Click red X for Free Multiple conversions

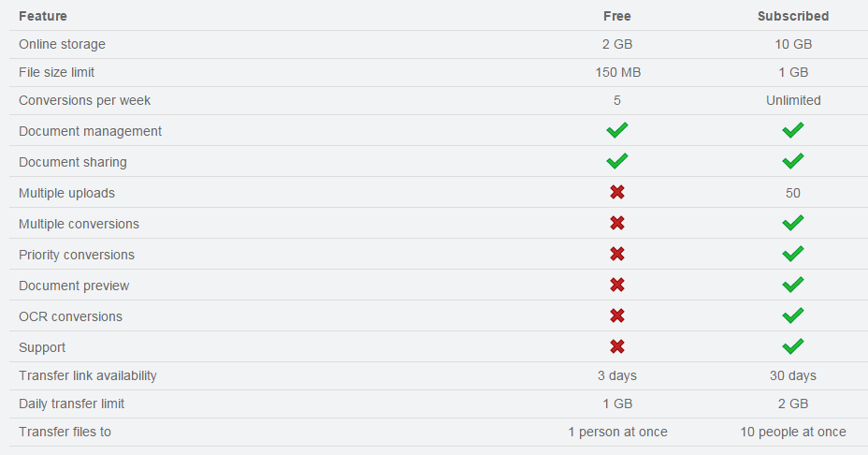[617, 223]
